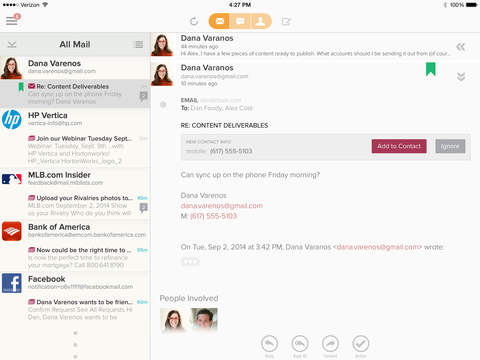Toggle the green bookmark flag on open message

pos(431,69)
